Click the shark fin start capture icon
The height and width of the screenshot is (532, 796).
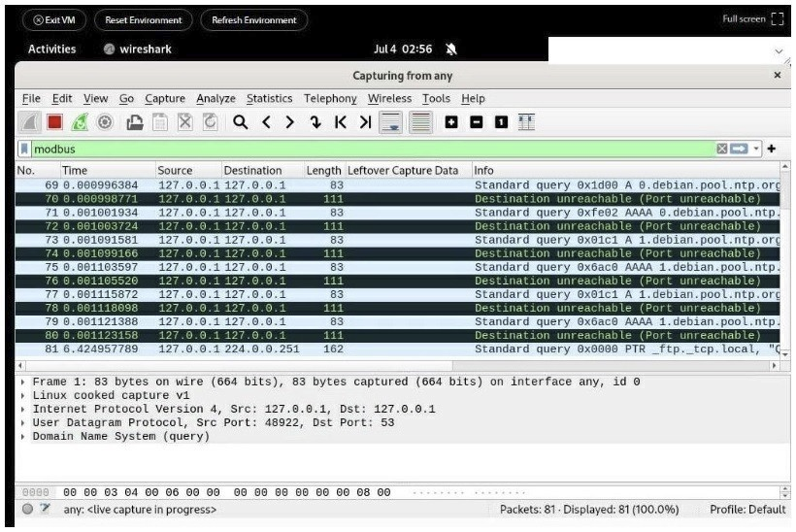point(29,122)
